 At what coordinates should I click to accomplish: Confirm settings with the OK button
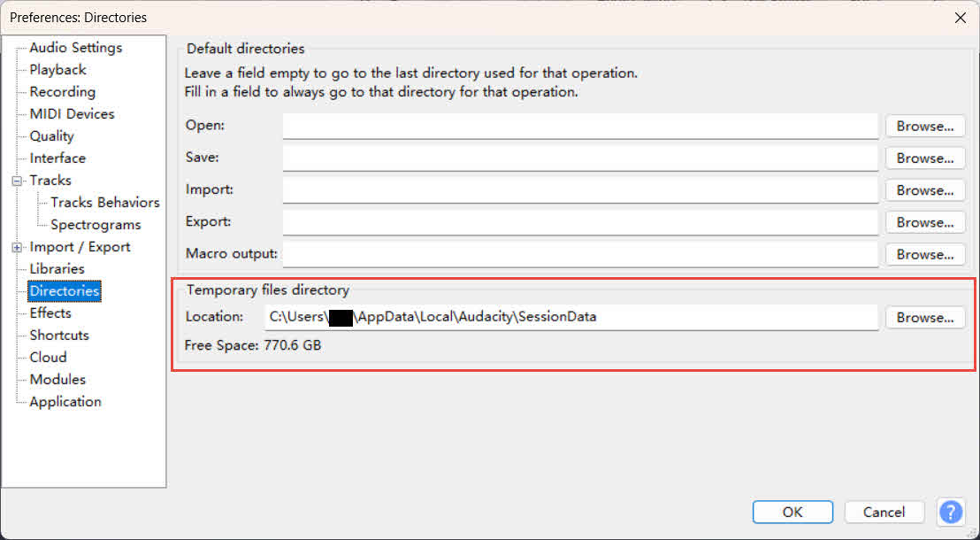(792, 512)
